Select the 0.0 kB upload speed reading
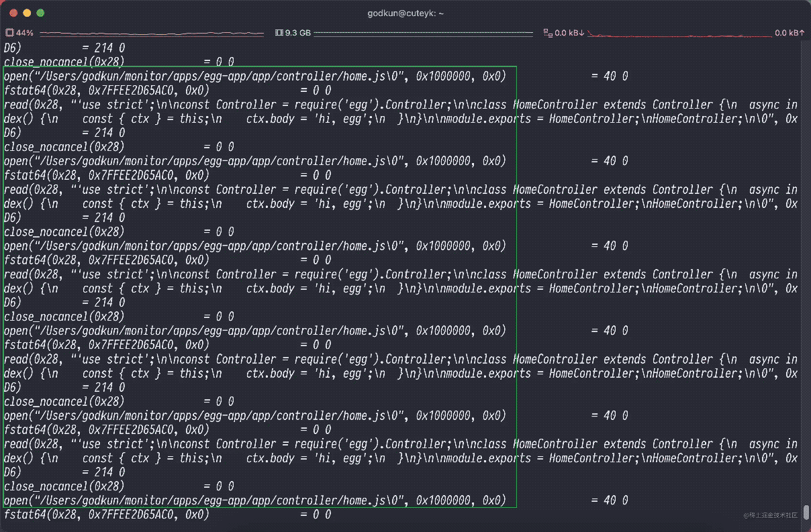The width and height of the screenshot is (811, 532). pos(790,33)
